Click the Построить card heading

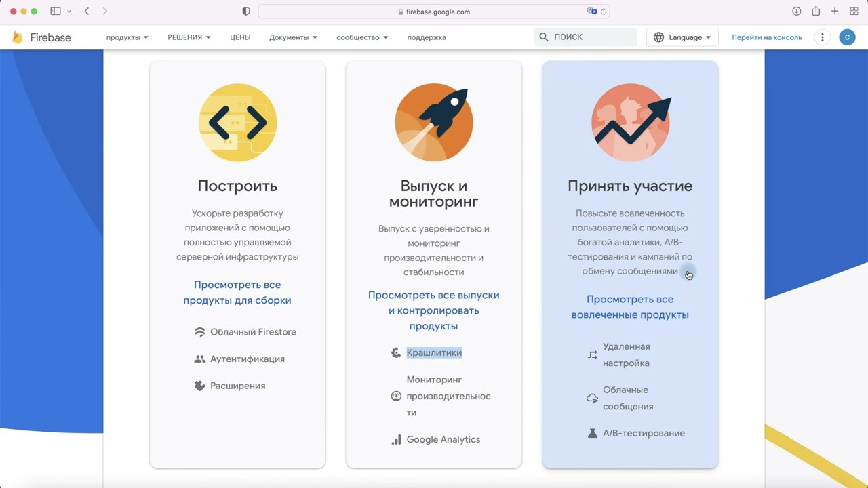[x=237, y=186]
